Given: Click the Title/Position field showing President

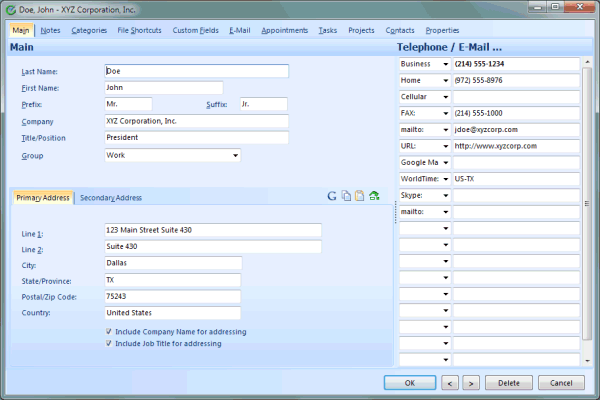Looking at the screenshot, I should click(x=196, y=138).
